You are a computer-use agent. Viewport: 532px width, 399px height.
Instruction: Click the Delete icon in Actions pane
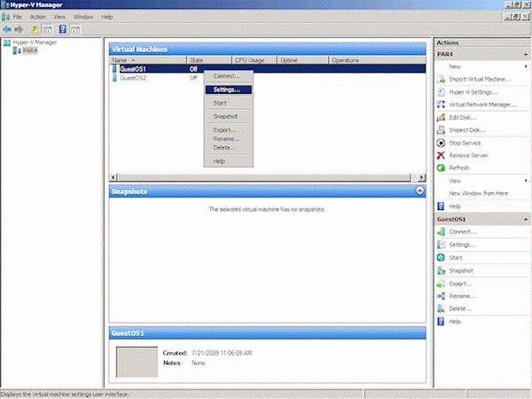click(x=441, y=309)
